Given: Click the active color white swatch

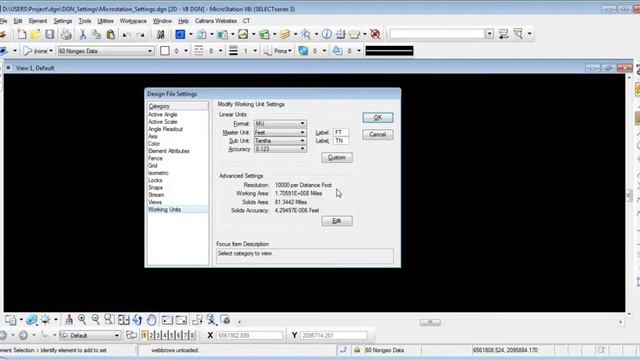Looking at the screenshot, I should [165, 51].
